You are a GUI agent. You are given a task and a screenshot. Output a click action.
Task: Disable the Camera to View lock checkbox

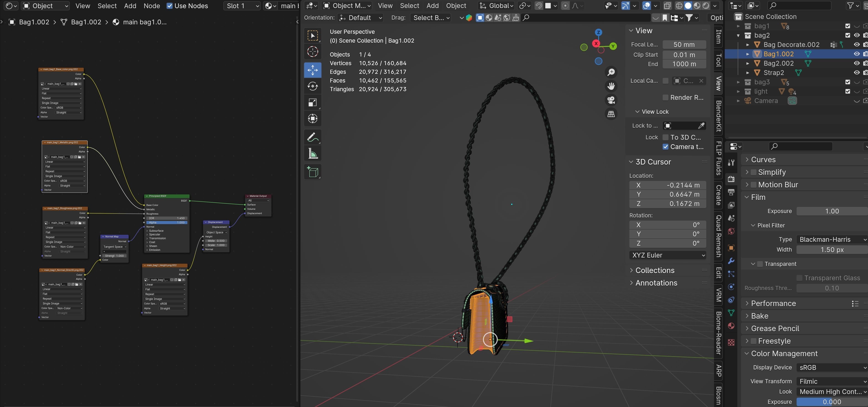click(665, 147)
